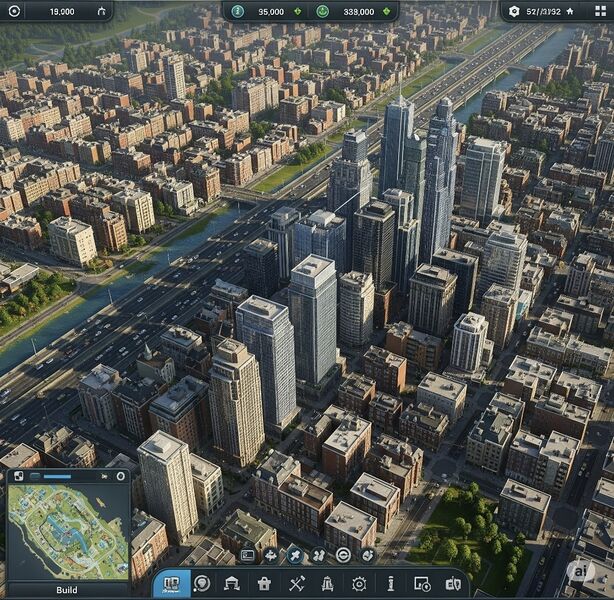The width and height of the screenshot is (614, 600).
Task: Click the blue progress bar above minimap
Action: click(57, 477)
